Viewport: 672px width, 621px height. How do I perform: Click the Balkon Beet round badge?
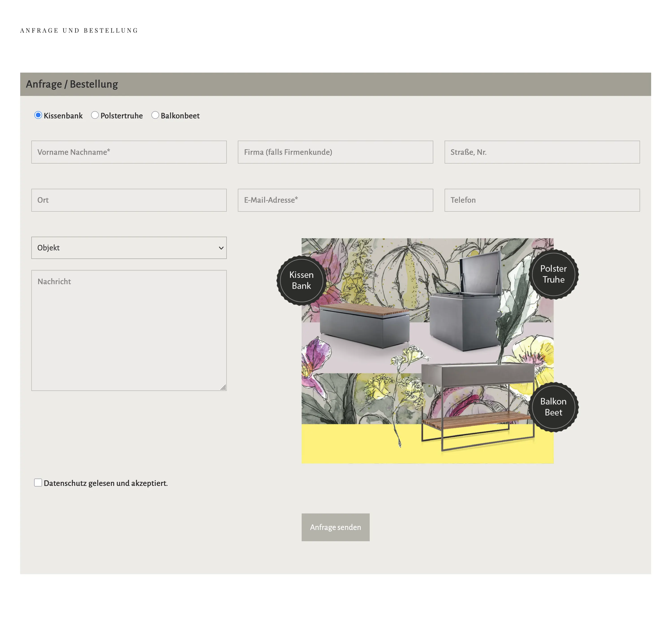coord(553,407)
